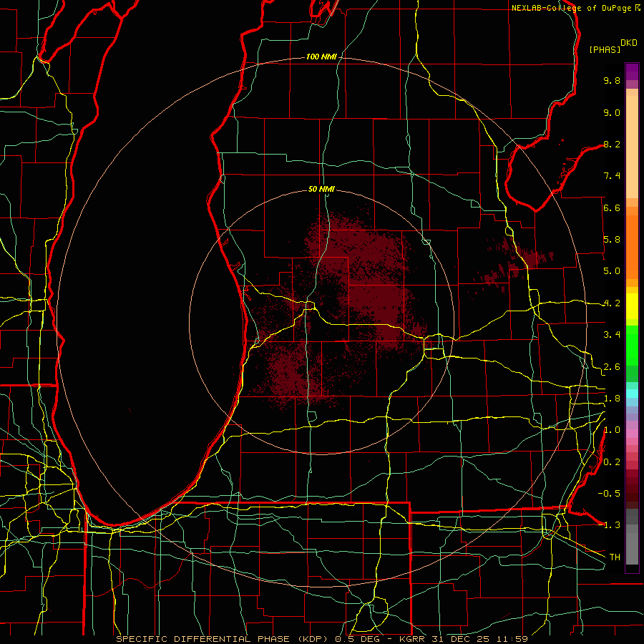This screenshot has width=644, height=644.
Task: Select the 7.4 scale value
Action: pos(612,176)
